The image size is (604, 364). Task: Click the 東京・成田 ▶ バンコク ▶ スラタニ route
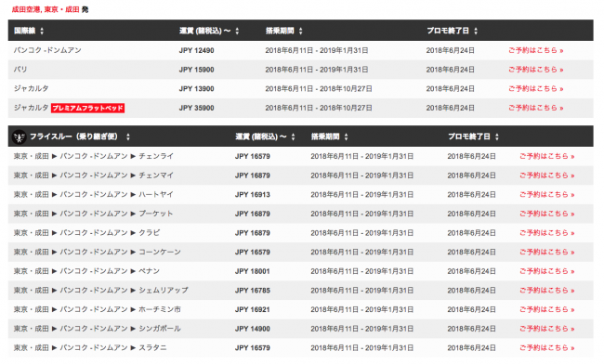[90, 348]
